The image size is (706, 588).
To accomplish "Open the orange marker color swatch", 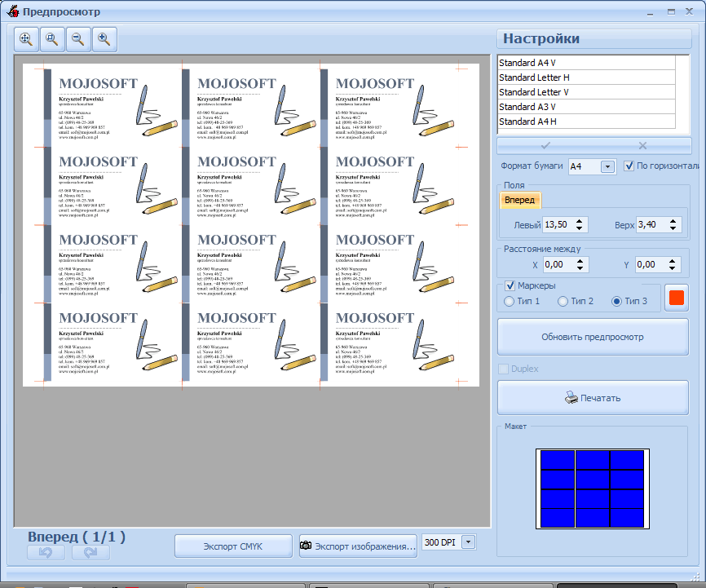I will [x=677, y=298].
